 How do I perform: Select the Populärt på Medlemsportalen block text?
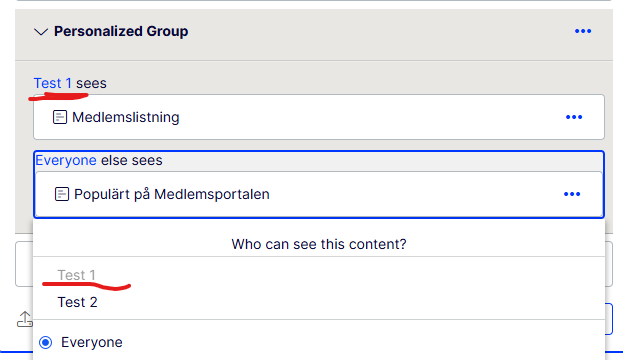pos(172,194)
